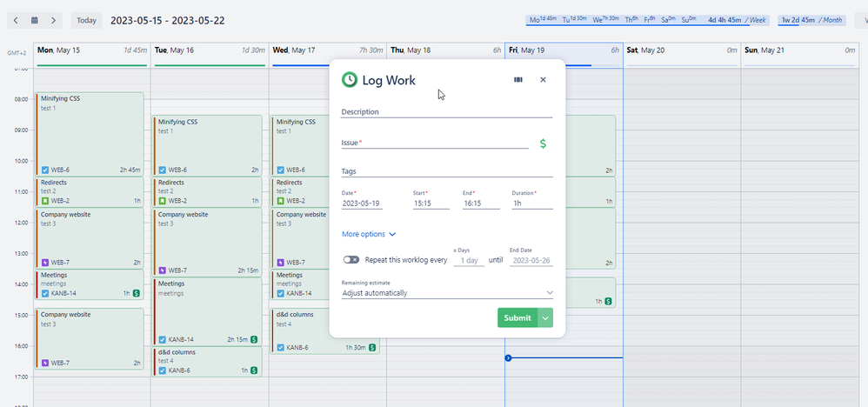Focus the Tags field

[x=447, y=171]
